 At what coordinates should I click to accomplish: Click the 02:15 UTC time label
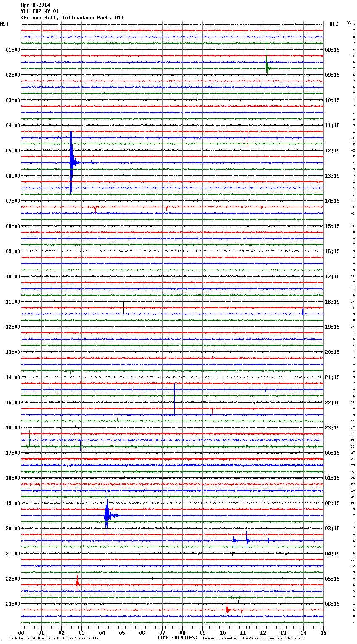(x=332, y=503)
